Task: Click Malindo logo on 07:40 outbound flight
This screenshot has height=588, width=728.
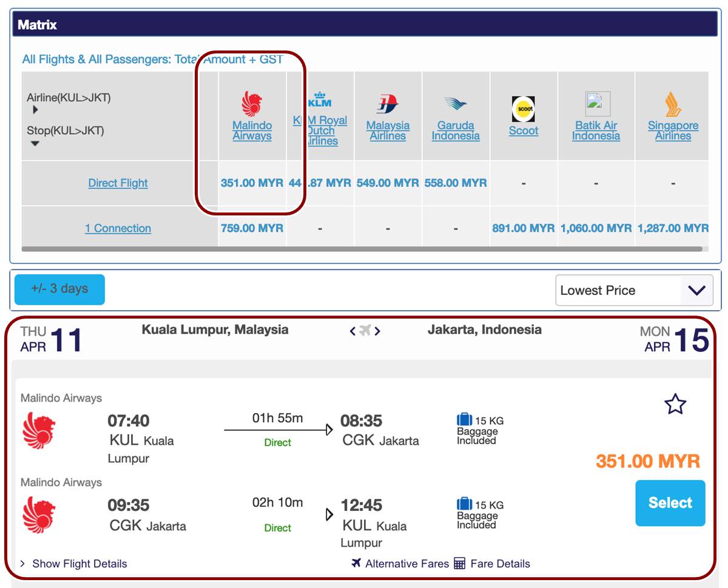Action: [39, 431]
